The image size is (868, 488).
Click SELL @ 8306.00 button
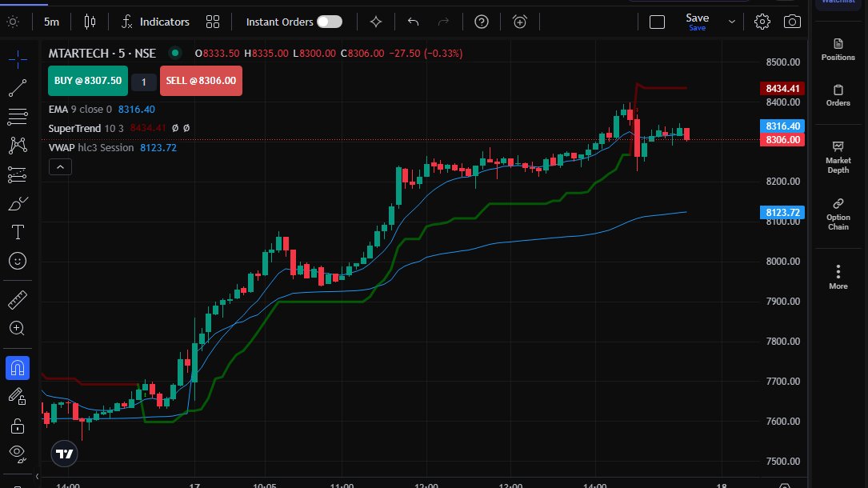tap(201, 81)
